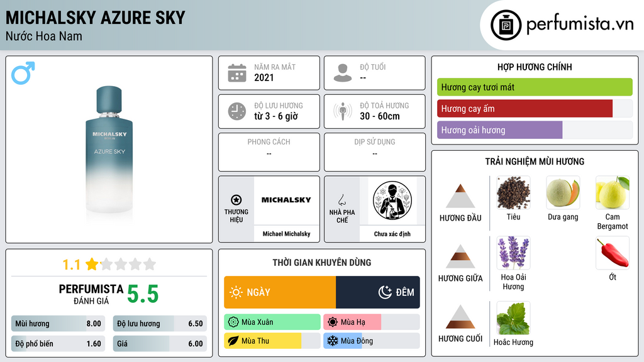Click the Hương oải hương purple accord bar
Screen dimensions: 644x362
[x=499, y=130]
